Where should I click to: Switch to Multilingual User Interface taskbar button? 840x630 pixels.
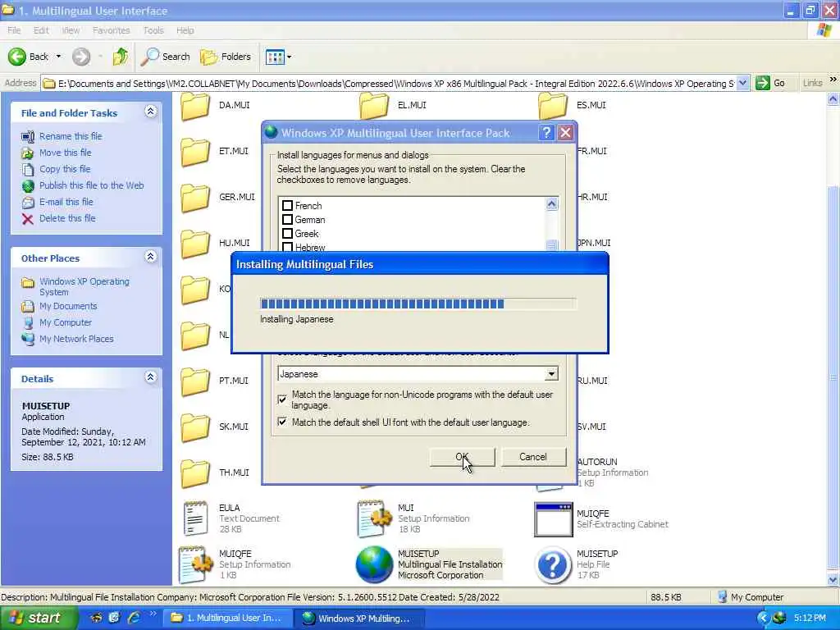pos(226,618)
